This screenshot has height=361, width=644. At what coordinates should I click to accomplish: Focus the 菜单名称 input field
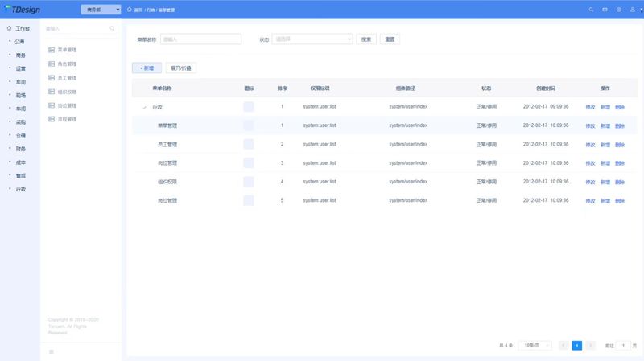200,39
